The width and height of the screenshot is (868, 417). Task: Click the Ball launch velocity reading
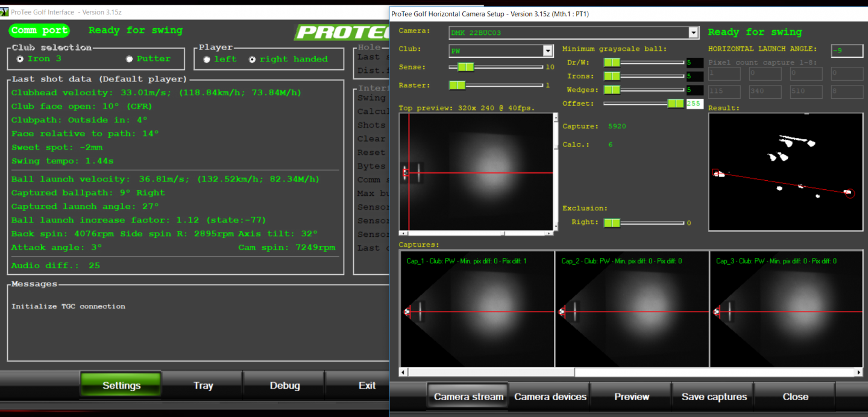(x=165, y=179)
